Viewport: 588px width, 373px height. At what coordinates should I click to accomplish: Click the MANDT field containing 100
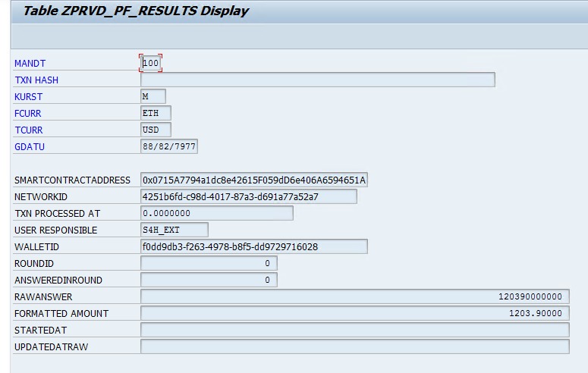[151, 63]
